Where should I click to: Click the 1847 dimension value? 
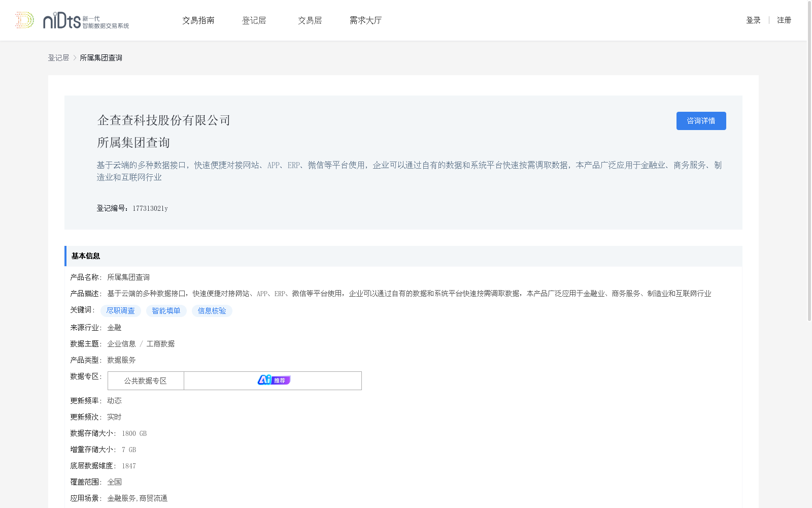(129, 466)
